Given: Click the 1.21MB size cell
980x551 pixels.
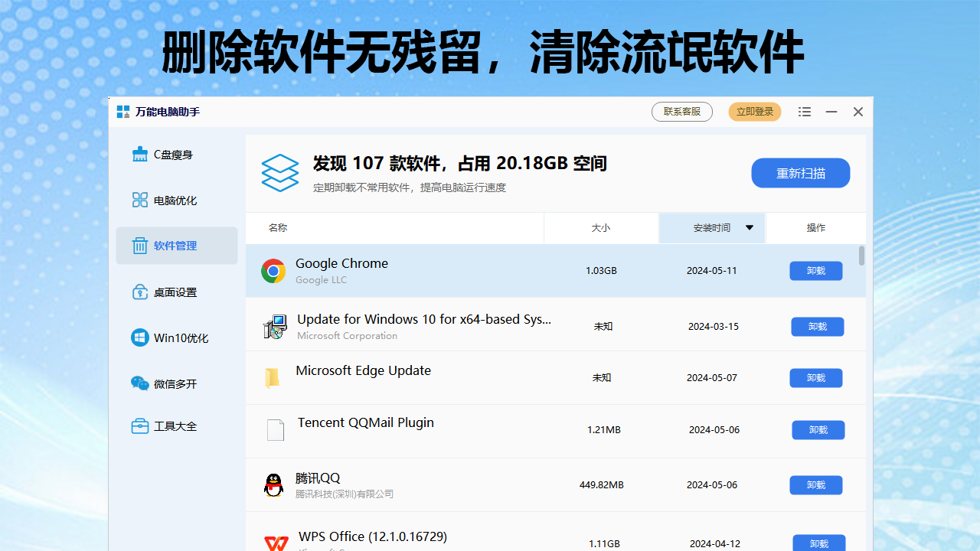Looking at the screenshot, I should click(x=604, y=430).
